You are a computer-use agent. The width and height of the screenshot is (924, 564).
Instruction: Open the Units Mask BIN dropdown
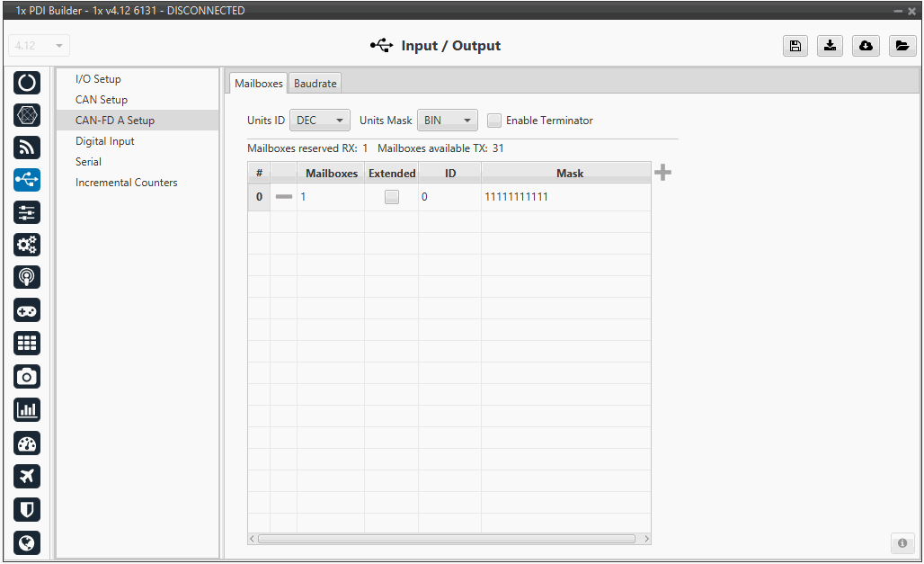[448, 121]
